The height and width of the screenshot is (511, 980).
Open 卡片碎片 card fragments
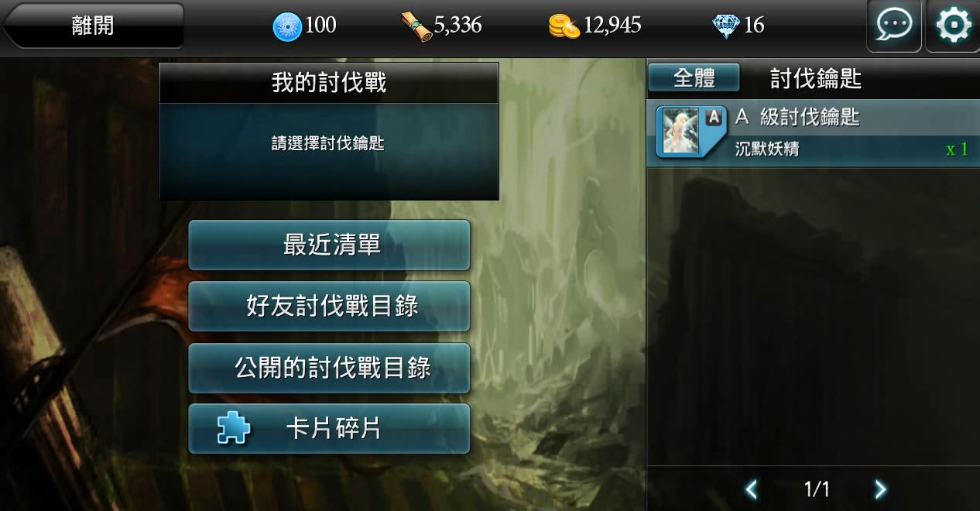pyautogui.click(x=329, y=428)
